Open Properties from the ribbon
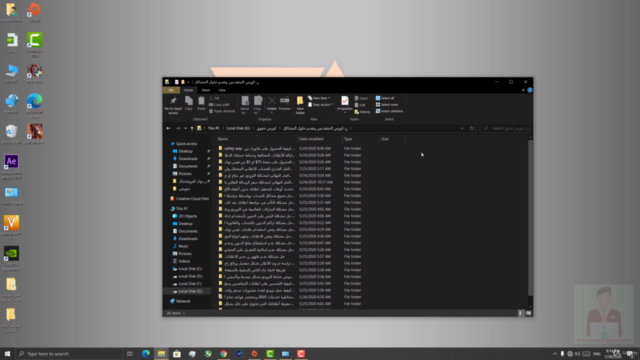Screen dimensions: 640x360 [x=344, y=104]
